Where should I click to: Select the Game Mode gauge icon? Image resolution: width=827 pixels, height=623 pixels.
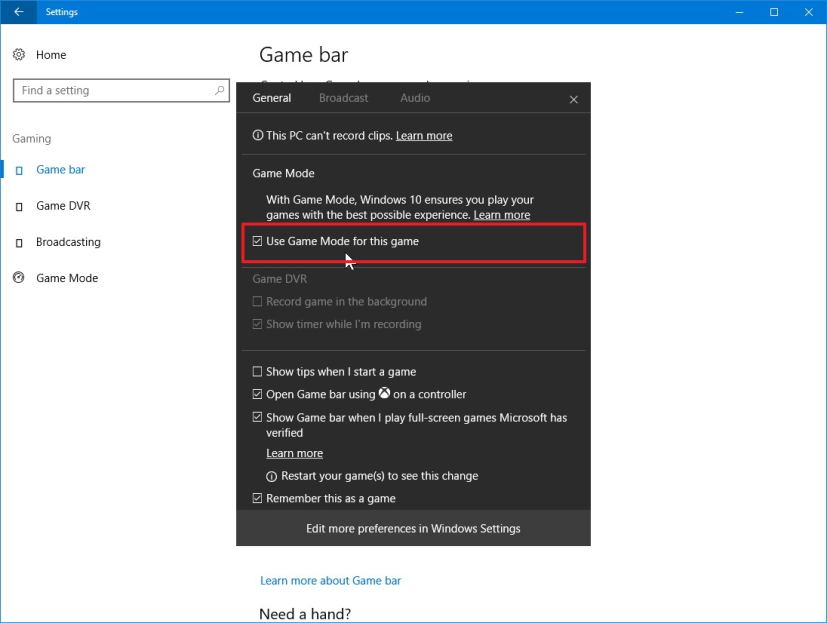tap(19, 277)
